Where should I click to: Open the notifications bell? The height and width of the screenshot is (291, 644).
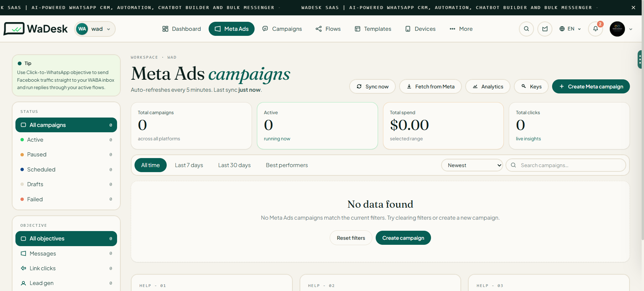595,29
